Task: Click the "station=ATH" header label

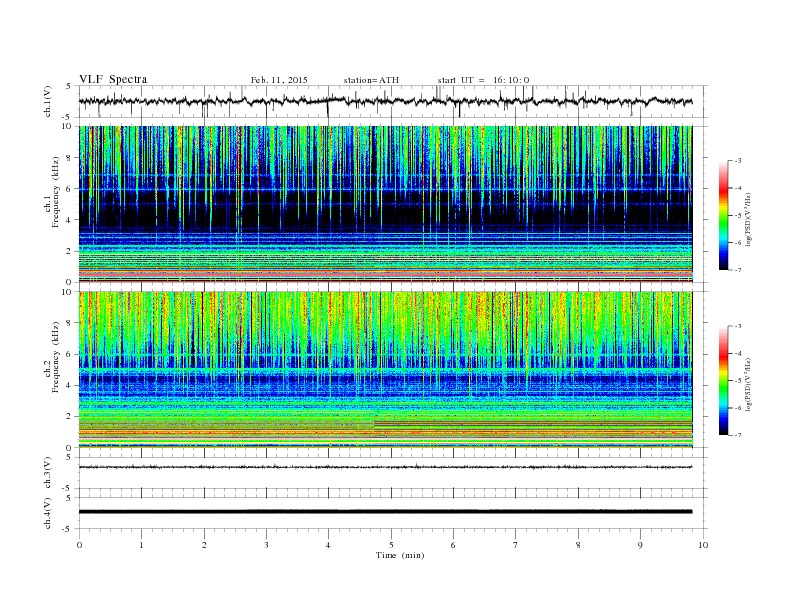Action: point(371,80)
